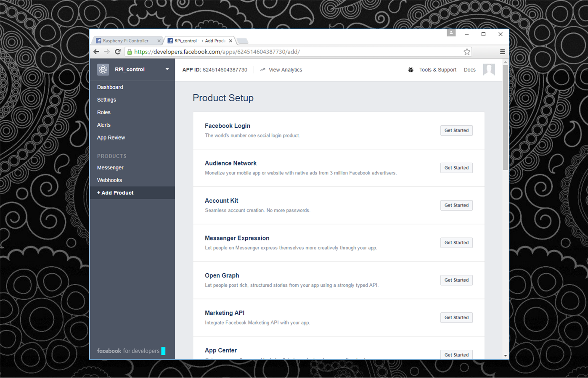Bookmark this page with the star icon
588x378 pixels.
click(x=467, y=52)
